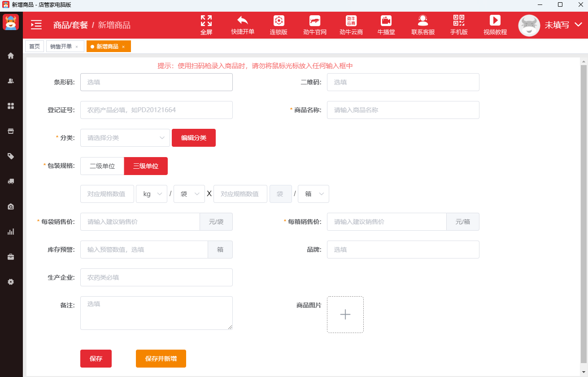Select 二级单位 packaging option
Image resolution: width=588 pixels, height=377 pixels.
[x=102, y=166]
